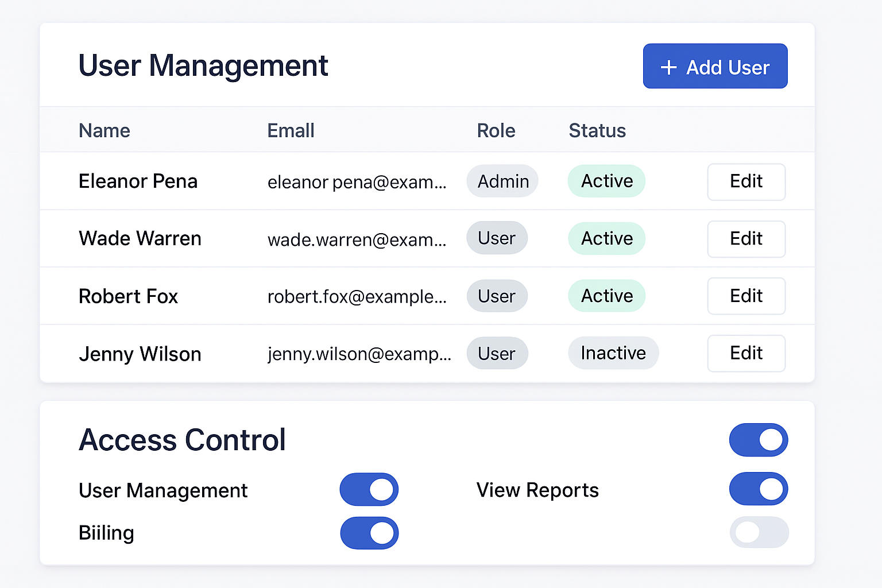Open eleanor pena's truncated email address
Viewport: 882px width, 588px height.
pos(357,182)
